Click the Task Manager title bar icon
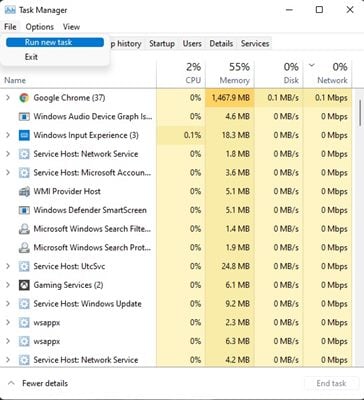Viewport: 364px width, 400px height. coord(10,10)
